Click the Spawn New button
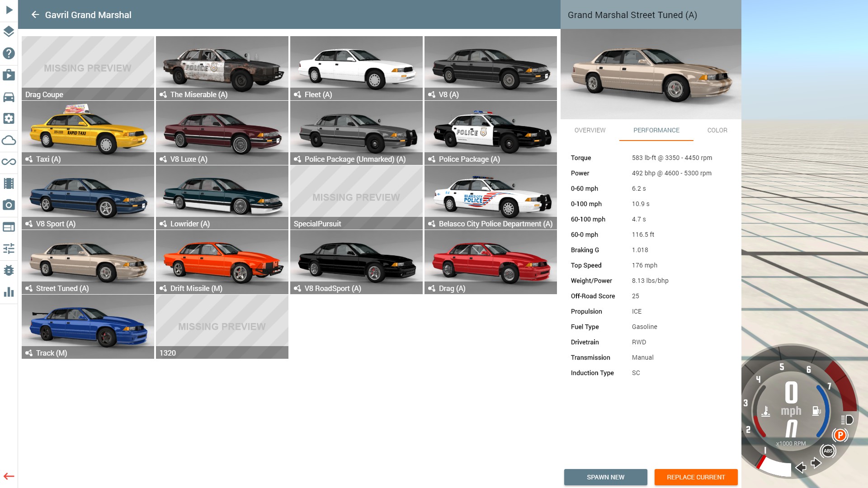Screen dimensions: 868x488 (605, 477)
